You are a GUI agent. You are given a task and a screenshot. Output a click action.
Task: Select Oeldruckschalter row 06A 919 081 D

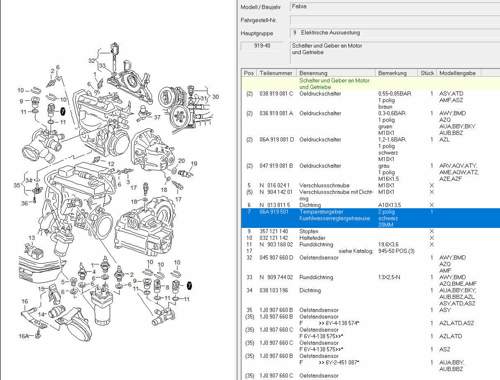pos(370,149)
